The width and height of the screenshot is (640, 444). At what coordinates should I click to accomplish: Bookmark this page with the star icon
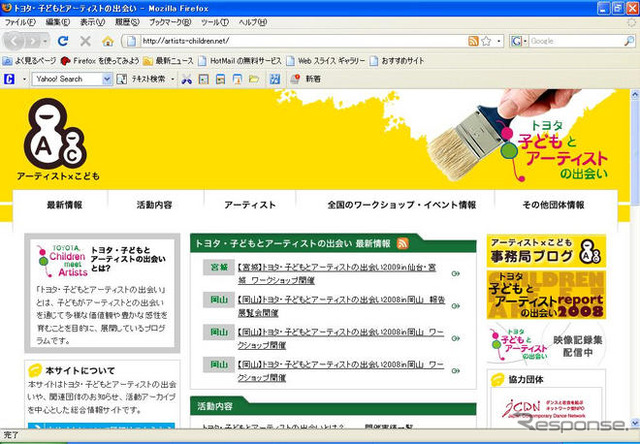point(486,41)
